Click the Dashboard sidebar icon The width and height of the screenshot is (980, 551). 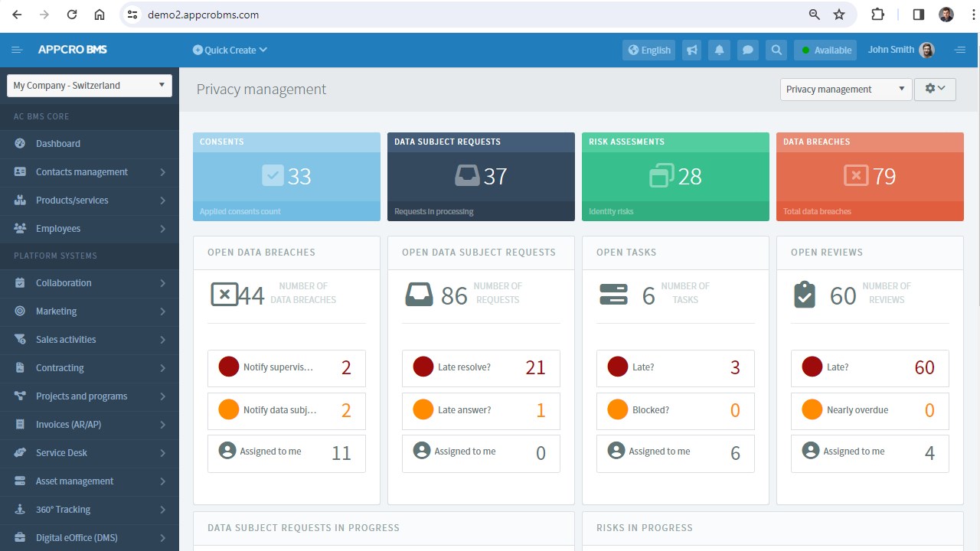(20, 143)
